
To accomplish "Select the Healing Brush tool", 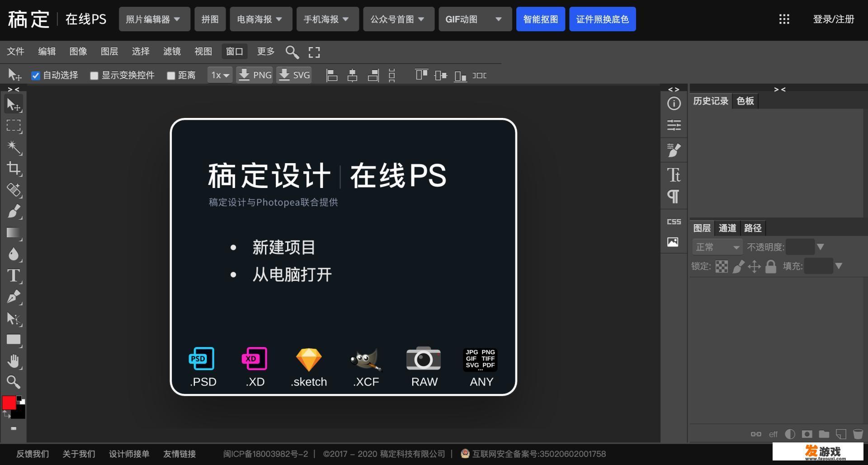I will coord(14,190).
